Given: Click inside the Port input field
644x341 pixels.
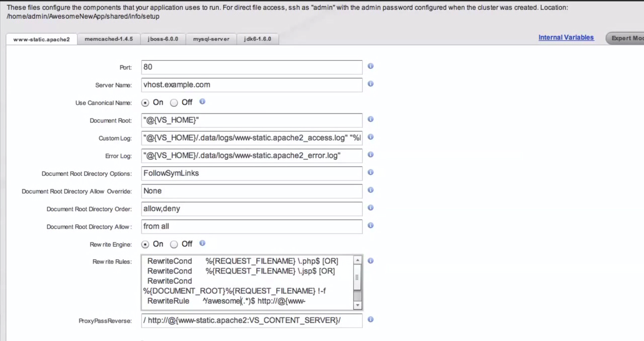Looking at the screenshot, I should tap(251, 67).
